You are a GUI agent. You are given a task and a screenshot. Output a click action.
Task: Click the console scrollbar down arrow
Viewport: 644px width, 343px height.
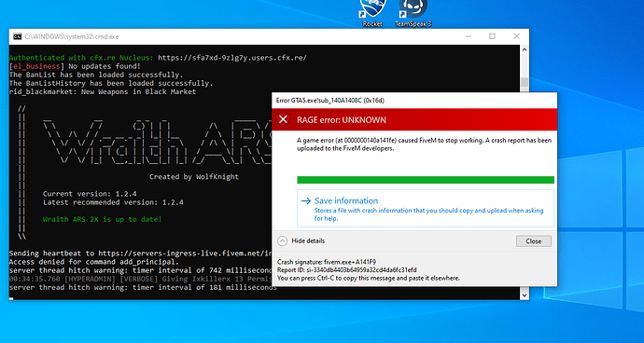(x=525, y=295)
